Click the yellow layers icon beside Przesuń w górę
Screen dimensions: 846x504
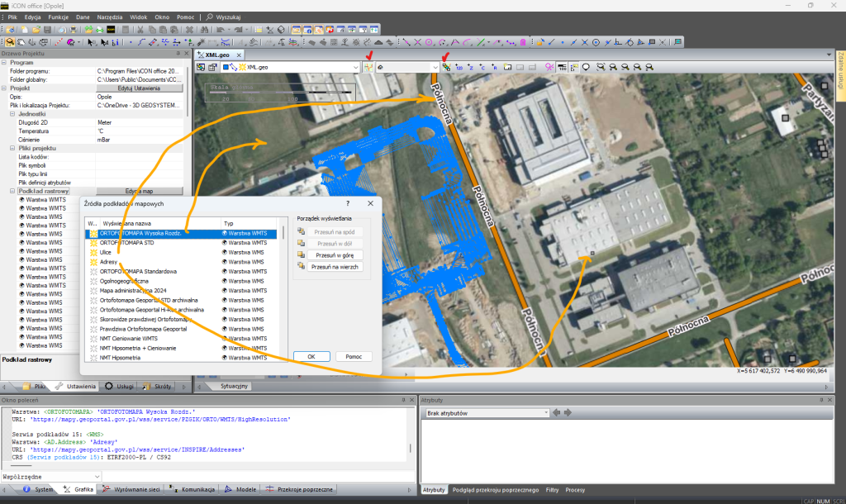[x=300, y=255]
